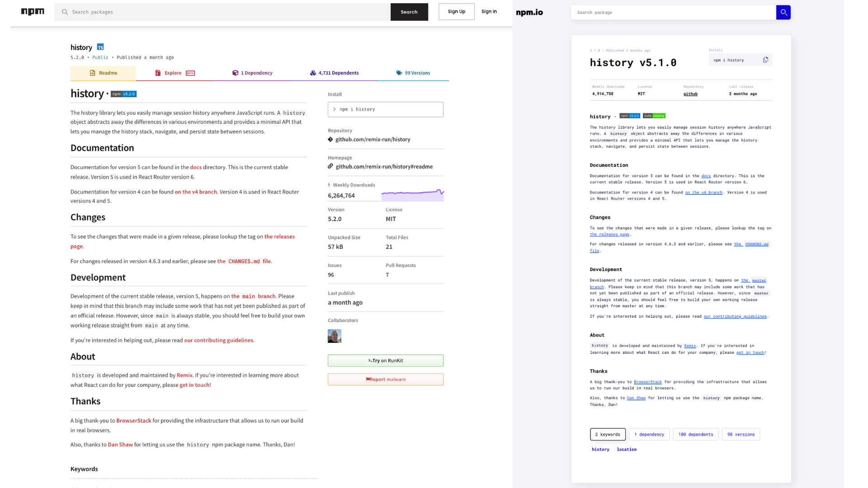Click the Report malware button

(x=386, y=379)
